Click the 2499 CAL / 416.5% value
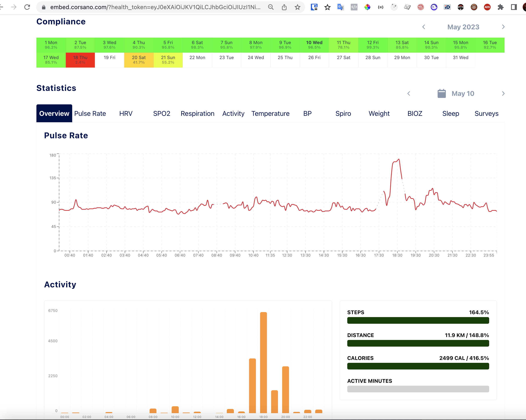Viewport: 526px width, 420px height. pos(464,358)
